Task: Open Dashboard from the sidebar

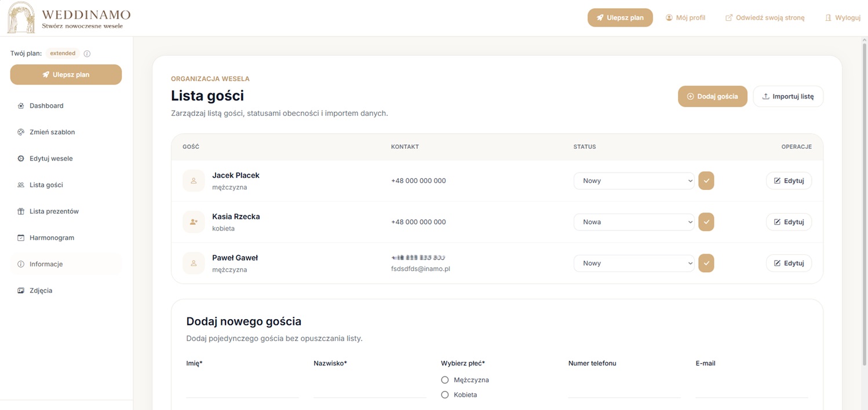Action: (66, 106)
